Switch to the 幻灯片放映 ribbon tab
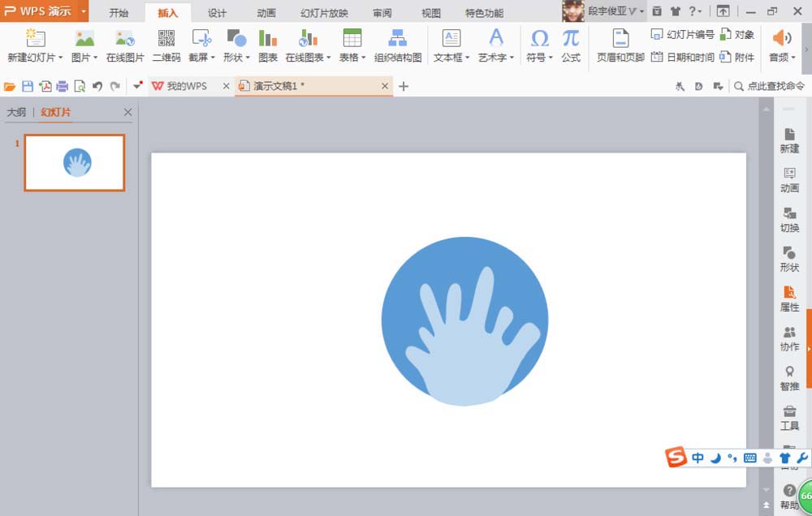Viewport: 812px width, 516px height. click(324, 13)
